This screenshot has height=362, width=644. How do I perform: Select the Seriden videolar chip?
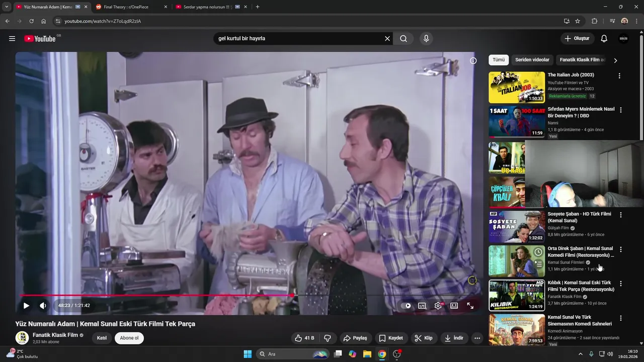[532, 60]
